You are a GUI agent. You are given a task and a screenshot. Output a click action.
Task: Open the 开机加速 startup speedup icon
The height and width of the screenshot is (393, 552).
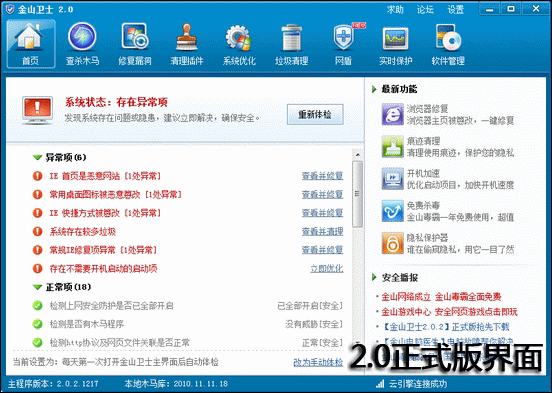point(393,179)
